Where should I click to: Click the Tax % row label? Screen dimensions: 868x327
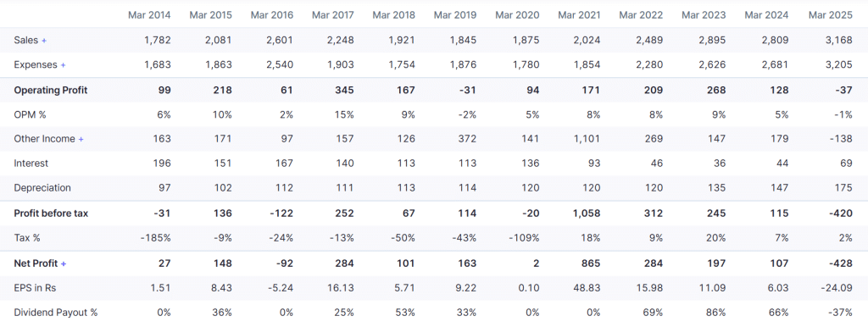coord(27,238)
